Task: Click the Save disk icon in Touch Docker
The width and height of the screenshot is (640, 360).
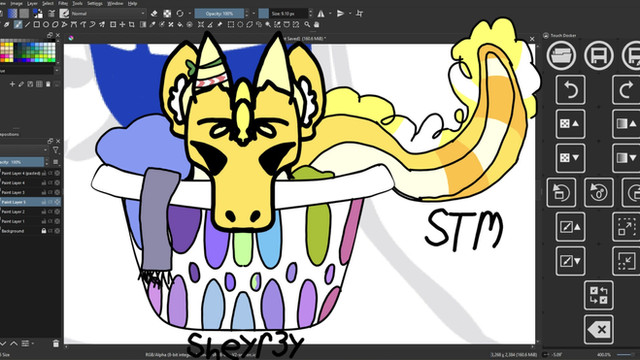Action: (x=598, y=55)
